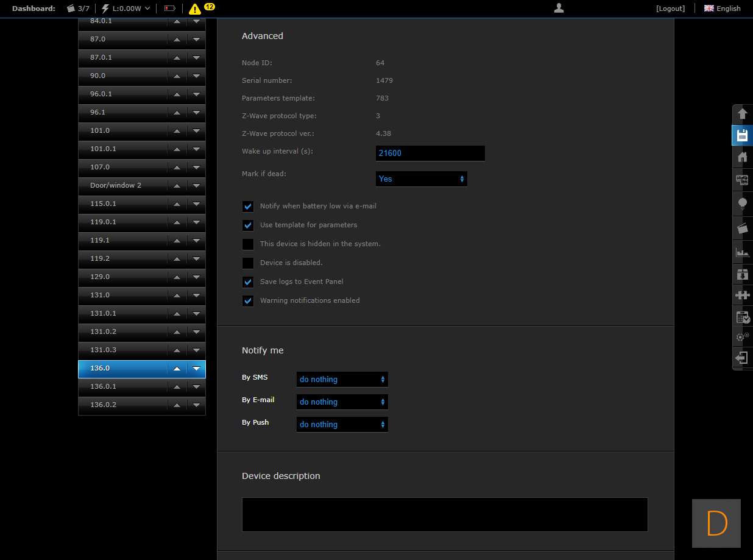This screenshot has width=753, height=560.
Task: Open the By SMS notification dropdown
Action: coord(342,379)
